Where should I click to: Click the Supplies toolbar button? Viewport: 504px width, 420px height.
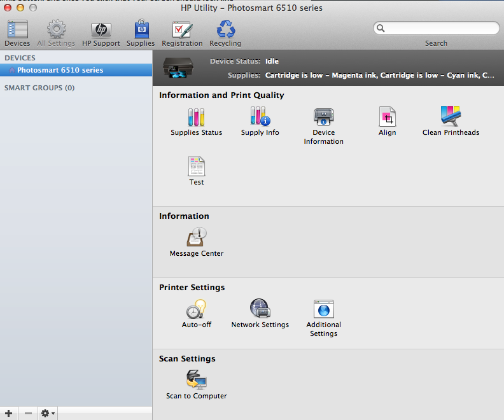[x=141, y=32]
